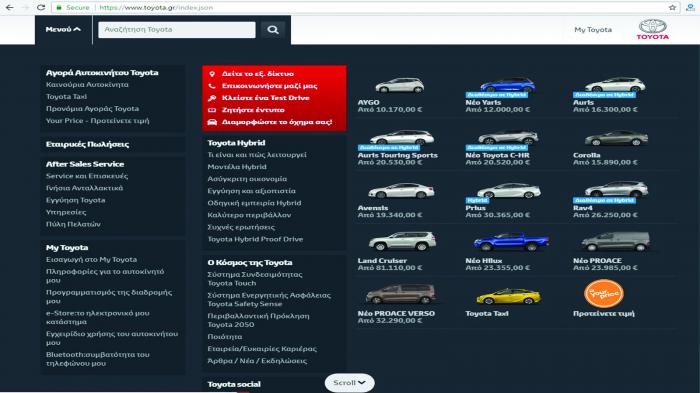Click the browser back arrow
The height and width of the screenshot is (393, 700).
pos(9,7)
